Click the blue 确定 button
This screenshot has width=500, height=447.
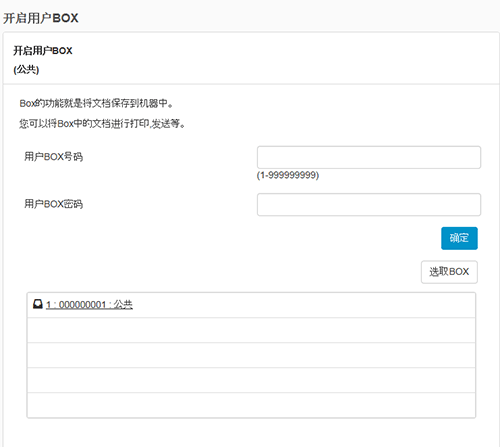coord(459,238)
